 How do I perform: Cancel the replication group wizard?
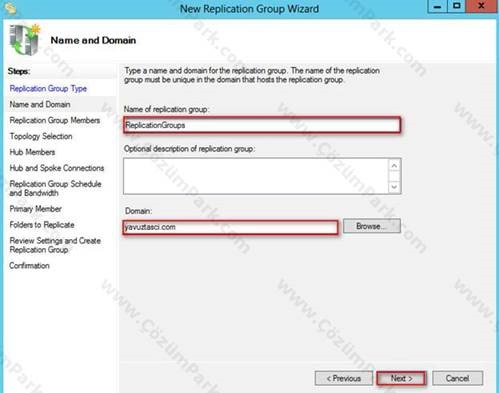tap(457, 378)
